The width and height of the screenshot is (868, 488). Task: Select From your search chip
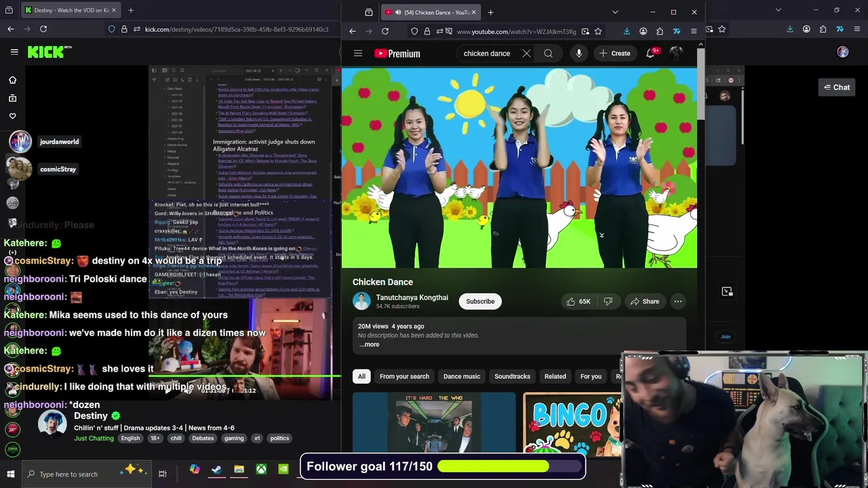coord(404,376)
